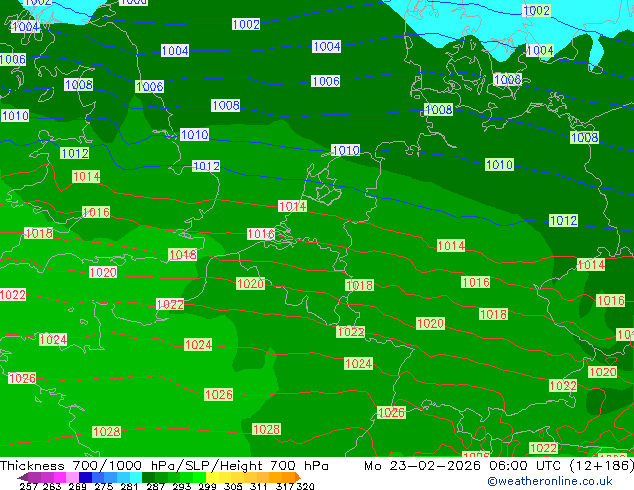Click the legend value 299
This screenshot has width=634, height=490.
pyautogui.click(x=207, y=486)
